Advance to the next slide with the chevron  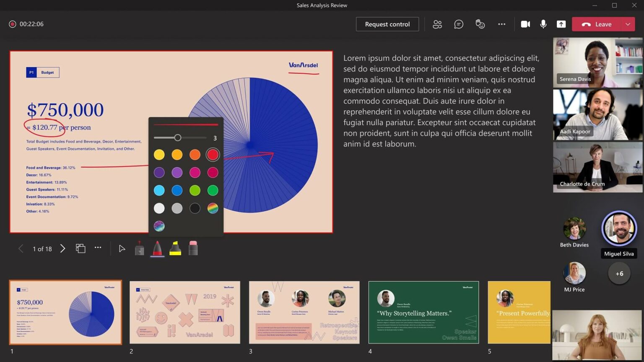click(x=62, y=248)
